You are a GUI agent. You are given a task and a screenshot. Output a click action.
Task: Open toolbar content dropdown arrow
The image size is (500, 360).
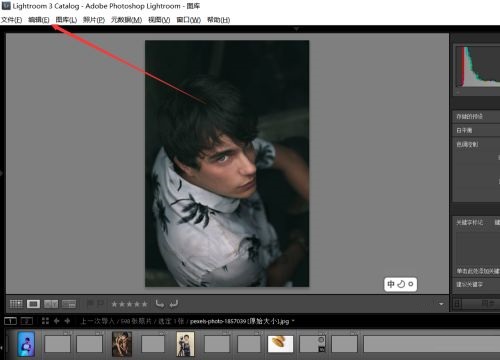tap(441, 304)
